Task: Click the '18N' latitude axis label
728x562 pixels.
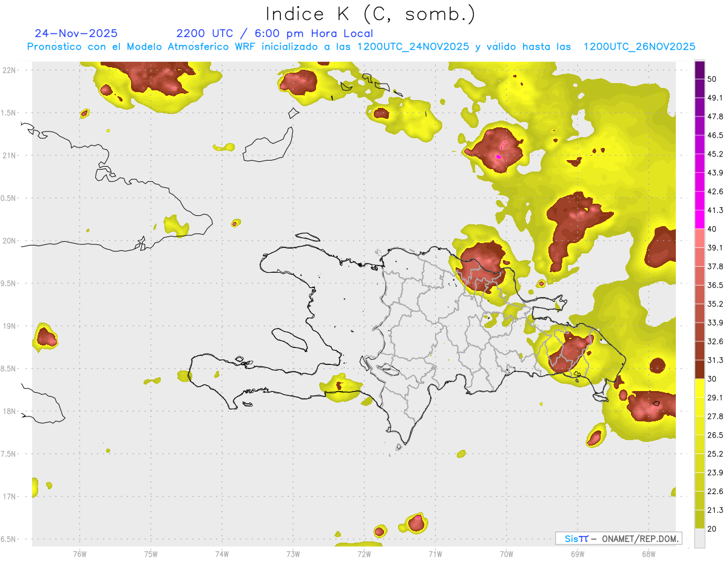Action: click(x=10, y=411)
